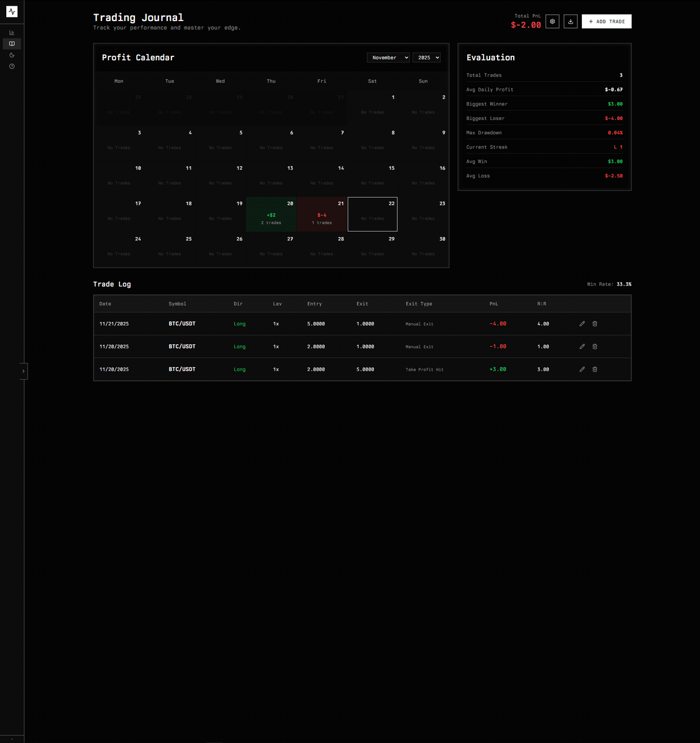Open the bar chart analytics sidebar icon
Screen dimensions: 700x743
(x=12, y=33)
